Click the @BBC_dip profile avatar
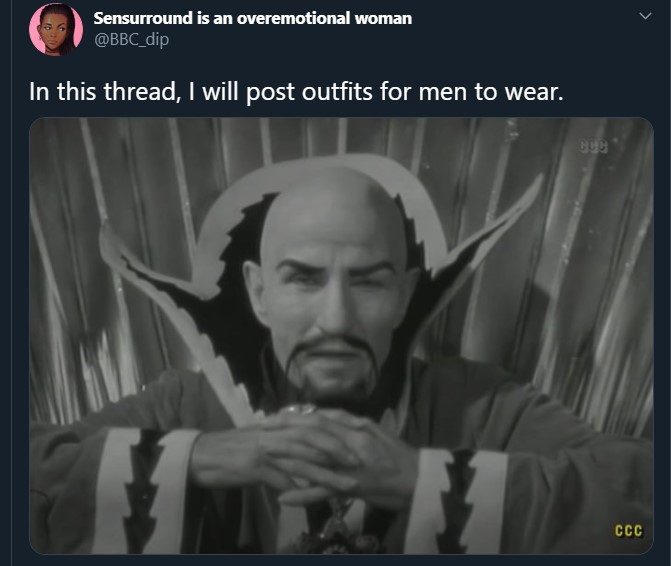 click(x=56, y=29)
